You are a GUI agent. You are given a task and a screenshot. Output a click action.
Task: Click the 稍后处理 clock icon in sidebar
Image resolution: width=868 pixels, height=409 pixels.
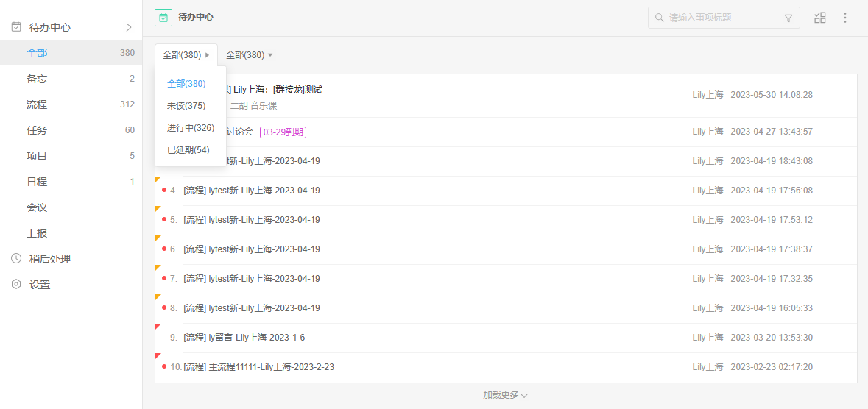tap(16, 259)
